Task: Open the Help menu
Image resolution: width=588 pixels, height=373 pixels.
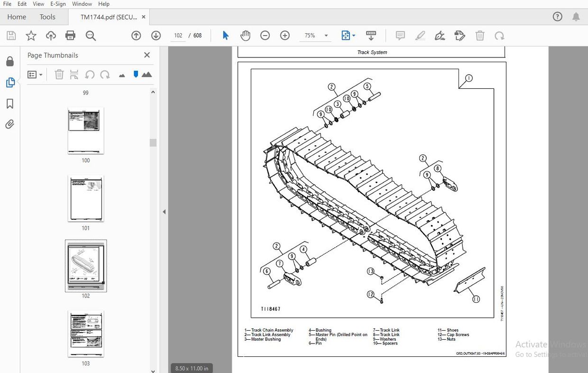Action: pos(104,4)
